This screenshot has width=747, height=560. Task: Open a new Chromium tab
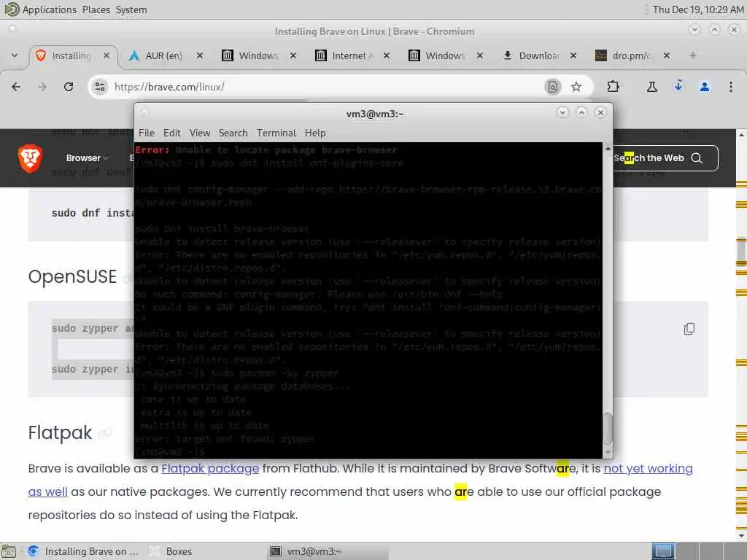[693, 55]
